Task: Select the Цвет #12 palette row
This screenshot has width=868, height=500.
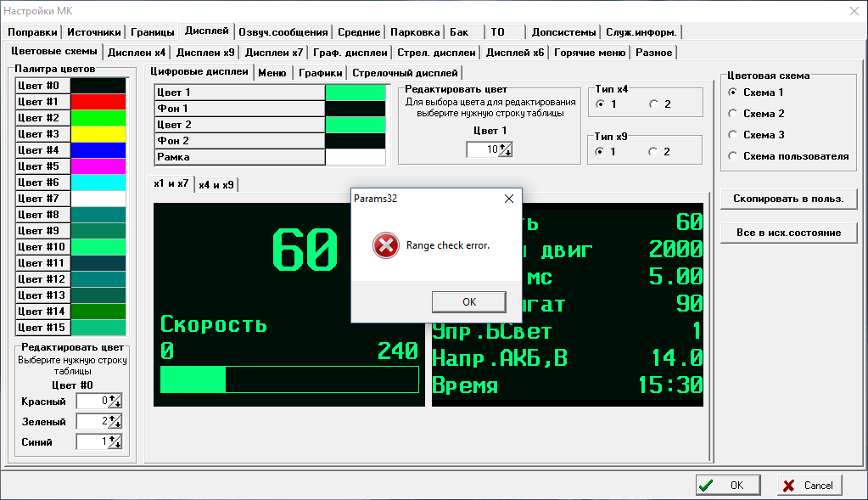Action: click(71, 279)
